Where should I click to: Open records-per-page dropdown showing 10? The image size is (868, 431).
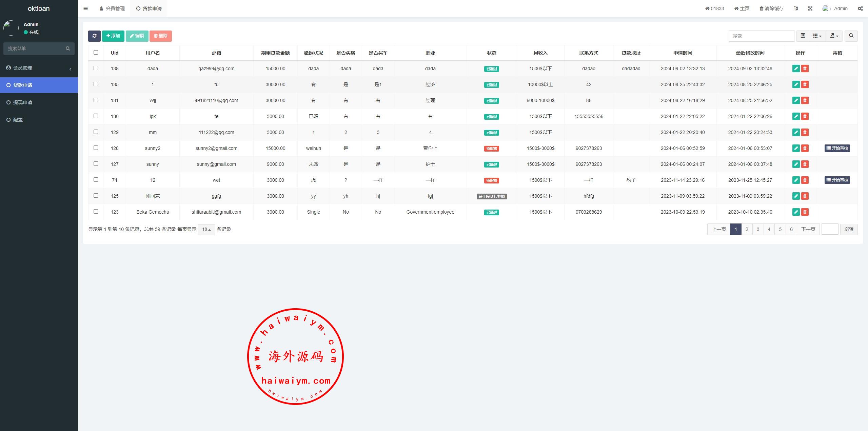[206, 230]
